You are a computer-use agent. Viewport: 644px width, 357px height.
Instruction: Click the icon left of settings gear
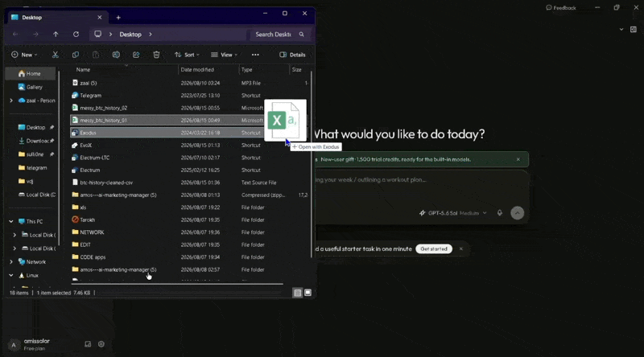[x=88, y=344]
